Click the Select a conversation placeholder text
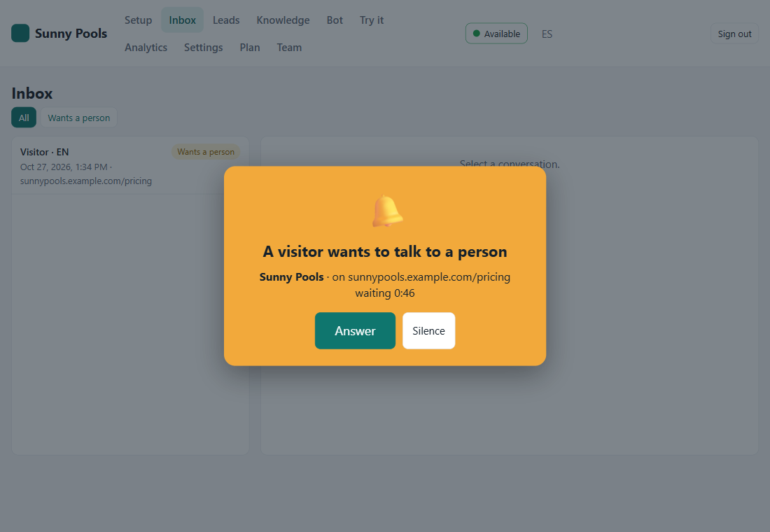Screen dimensions: 770x532 pyautogui.click(x=509, y=164)
